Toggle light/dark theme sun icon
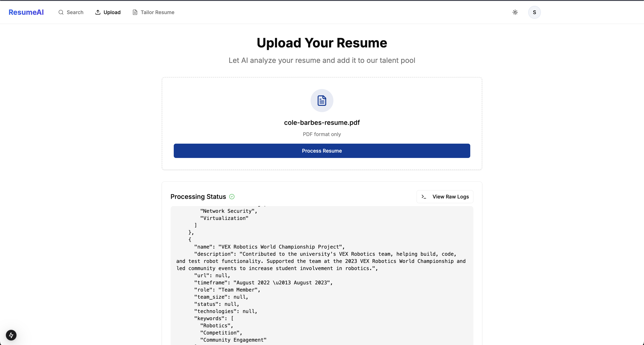The height and width of the screenshot is (345, 644). click(x=515, y=12)
